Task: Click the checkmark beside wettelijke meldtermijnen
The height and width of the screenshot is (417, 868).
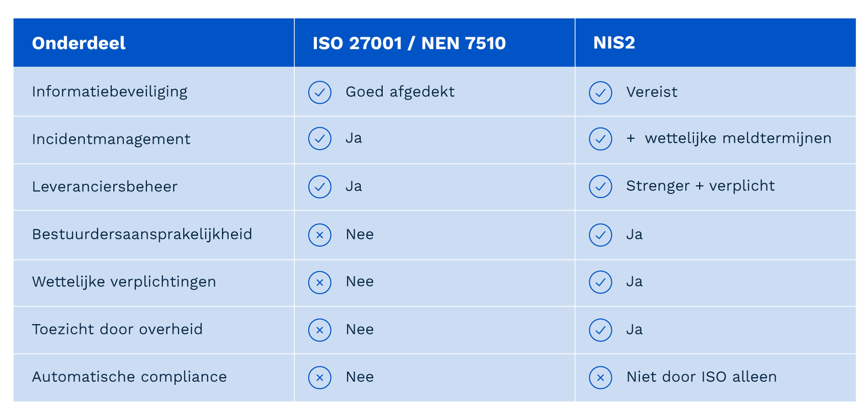Action: coord(601,139)
